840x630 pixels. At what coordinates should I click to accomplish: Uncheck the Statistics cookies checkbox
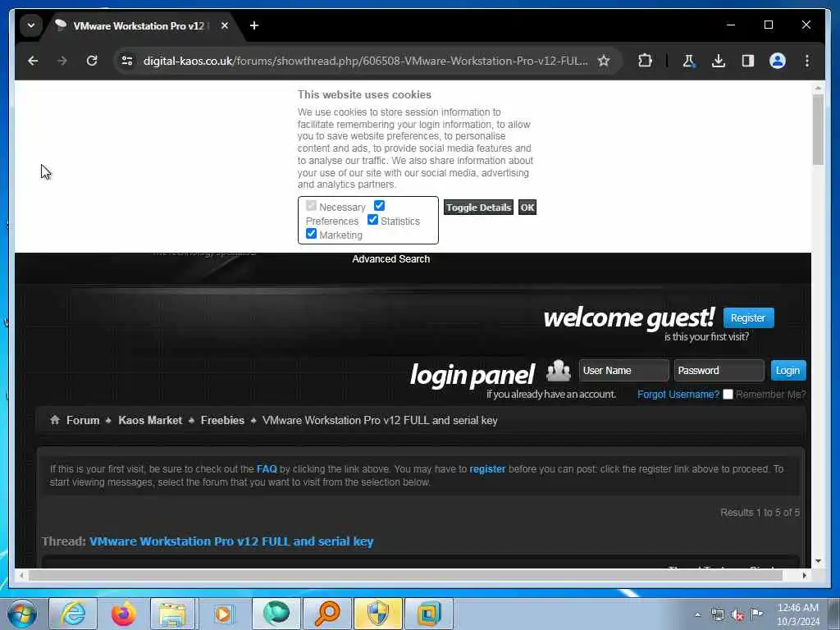373,220
